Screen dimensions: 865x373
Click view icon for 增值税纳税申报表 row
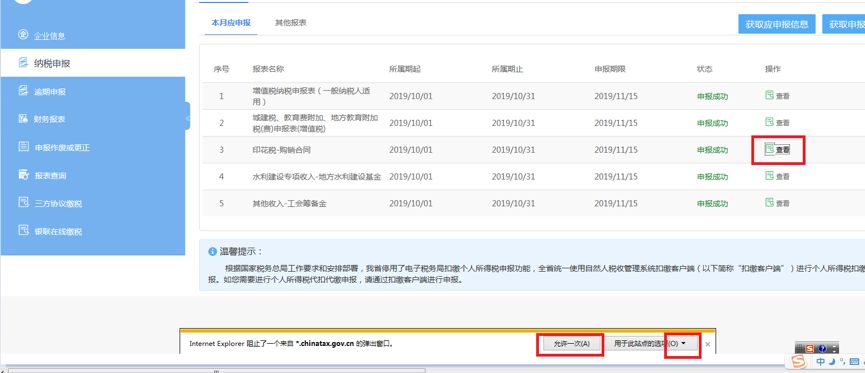tap(769, 95)
